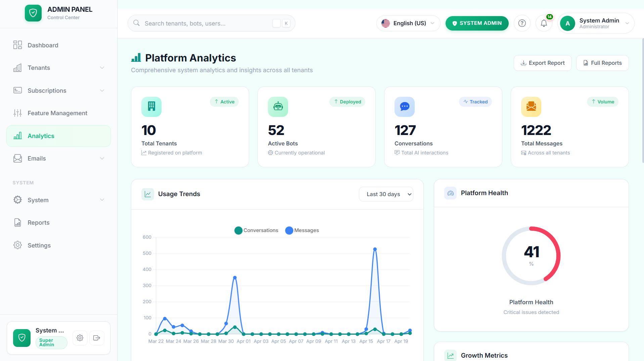Click the Platform Health 41% gauge

point(531,256)
